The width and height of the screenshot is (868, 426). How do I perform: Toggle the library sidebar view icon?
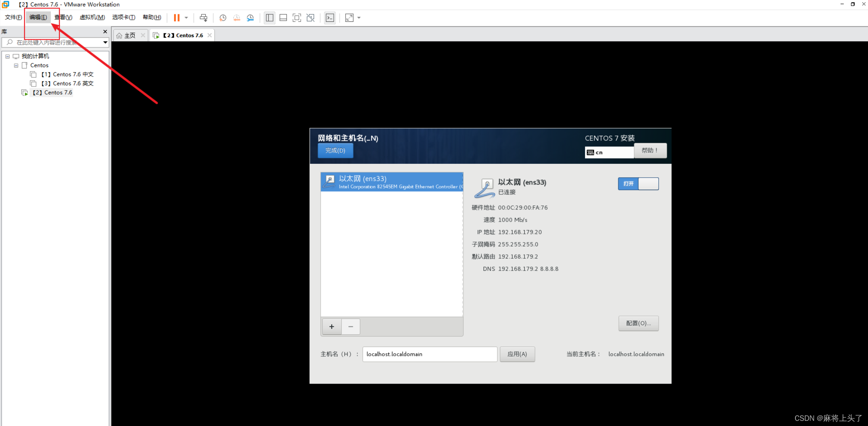270,18
